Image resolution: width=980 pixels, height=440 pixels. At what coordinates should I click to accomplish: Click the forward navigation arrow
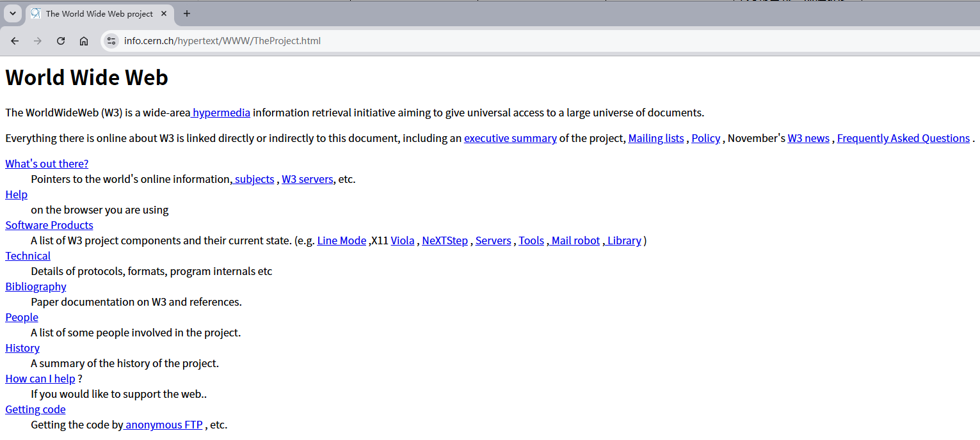[38, 41]
